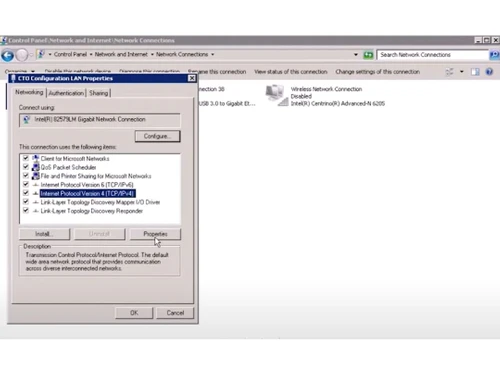The image size is (500, 375).
Task: Open the help question mark icon
Action: pyautogui.click(x=489, y=72)
